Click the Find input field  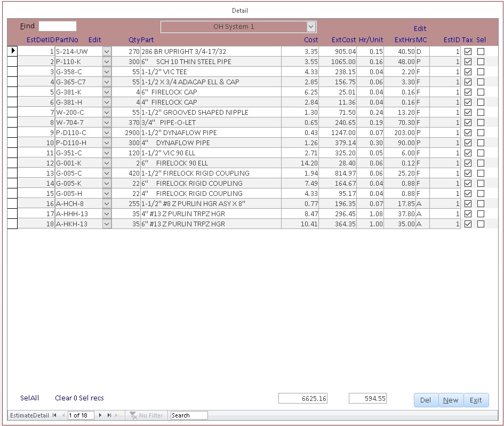click(58, 26)
